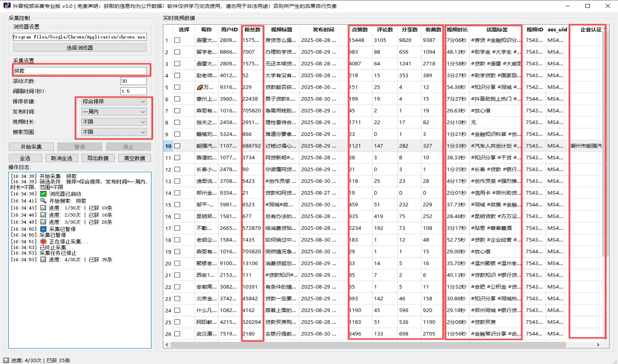Click the Douyin app icon in title bar
The width and height of the screenshot is (618, 364).
tap(7, 6)
